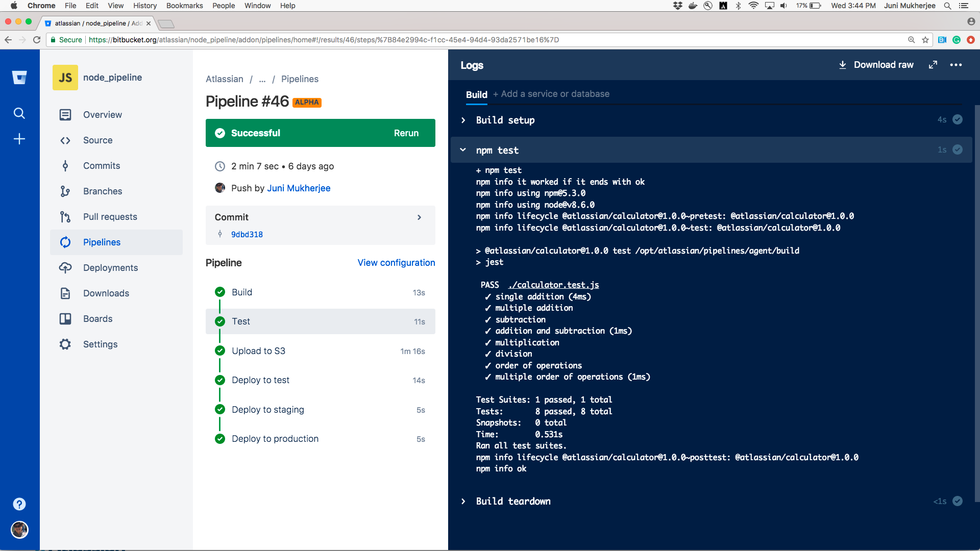Click Download raw logs
Screen dimensions: 980x551
pos(876,65)
